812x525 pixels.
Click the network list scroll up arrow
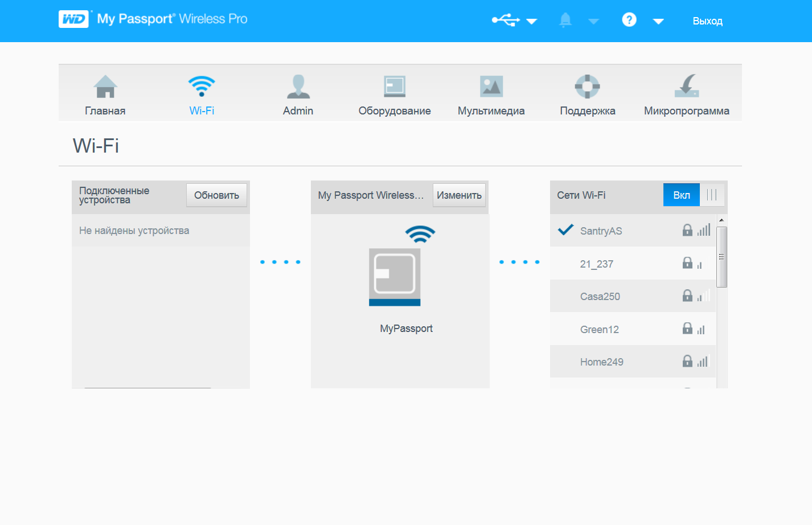[x=721, y=220]
